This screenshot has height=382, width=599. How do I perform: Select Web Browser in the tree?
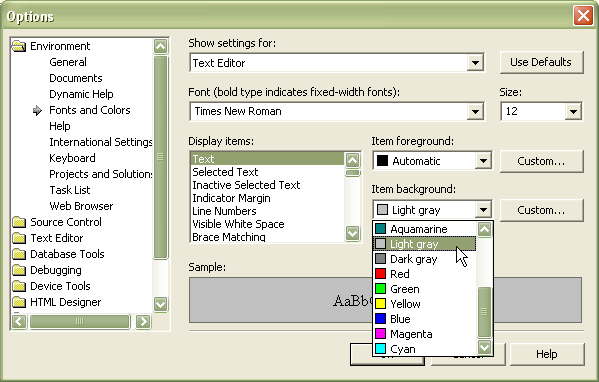tap(81, 206)
